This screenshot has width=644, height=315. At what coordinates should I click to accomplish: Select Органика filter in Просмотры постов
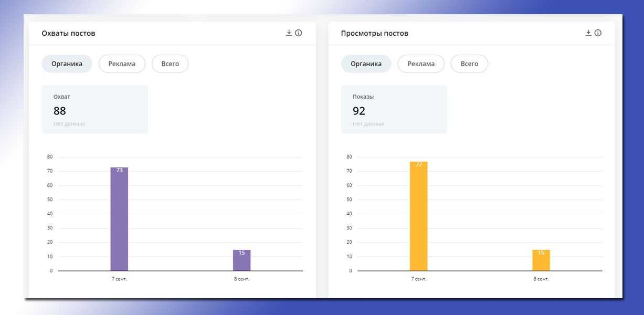point(366,64)
